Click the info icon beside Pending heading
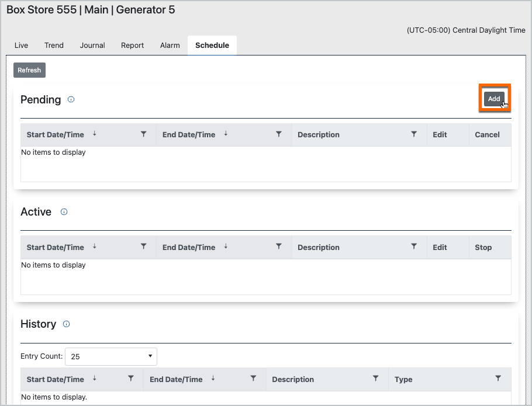Viewport: 532px width, 406px height. tap(71, 100)
